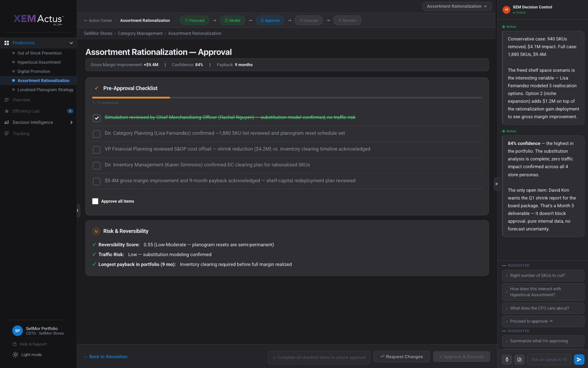
Task: Collapse the chat panel with arrow handle
Action: [497, 184]
